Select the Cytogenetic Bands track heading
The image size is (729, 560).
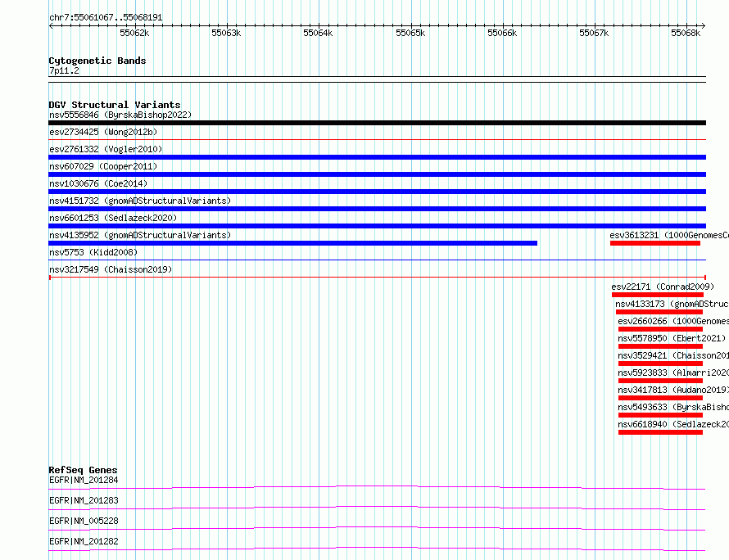pyautogui.click(x=97, y=61)
